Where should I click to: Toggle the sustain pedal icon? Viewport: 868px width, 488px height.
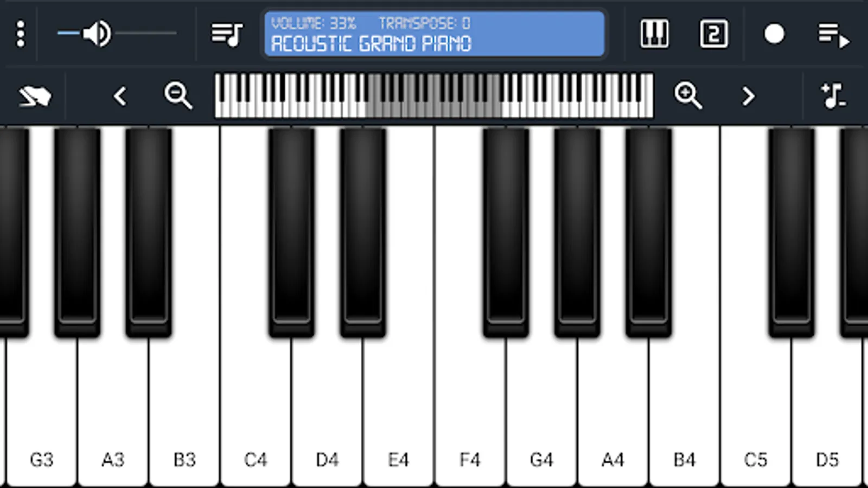coord(35,97)
